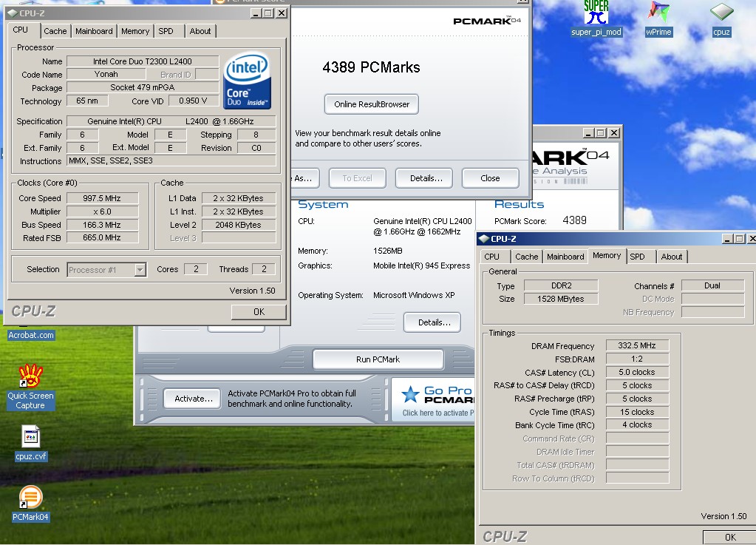Click the Level 2 cache value 2048 KBytes

pos(239,225)
